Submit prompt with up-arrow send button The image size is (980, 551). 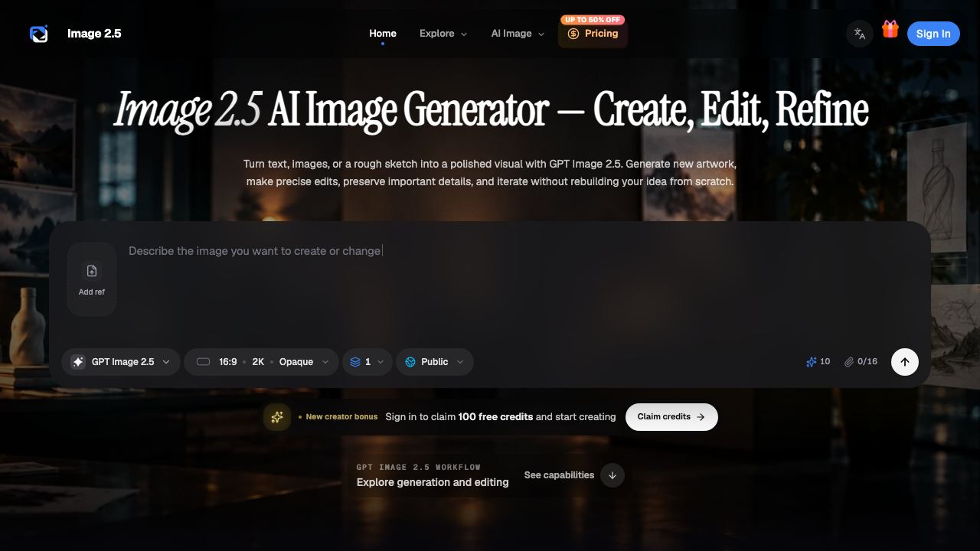pos(905,362)
